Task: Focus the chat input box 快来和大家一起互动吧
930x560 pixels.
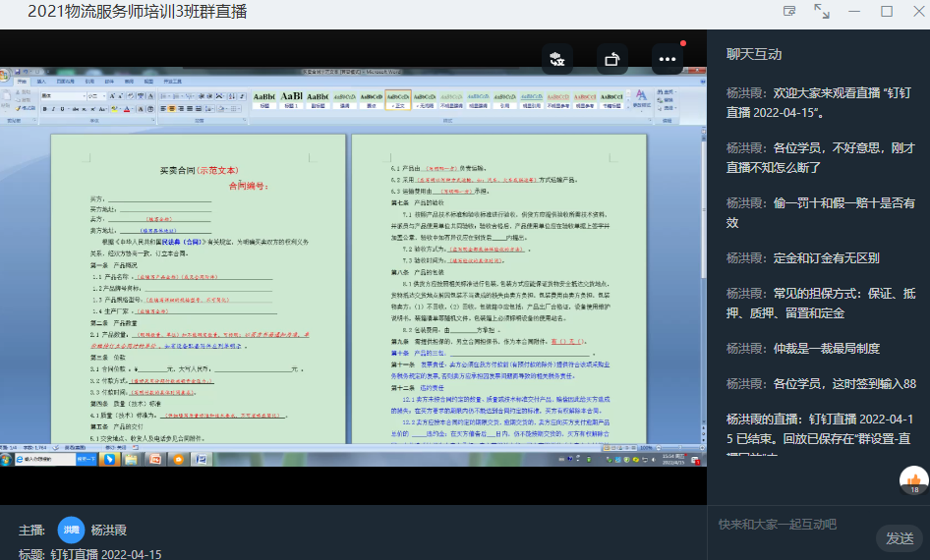Action: pos(791,525)
